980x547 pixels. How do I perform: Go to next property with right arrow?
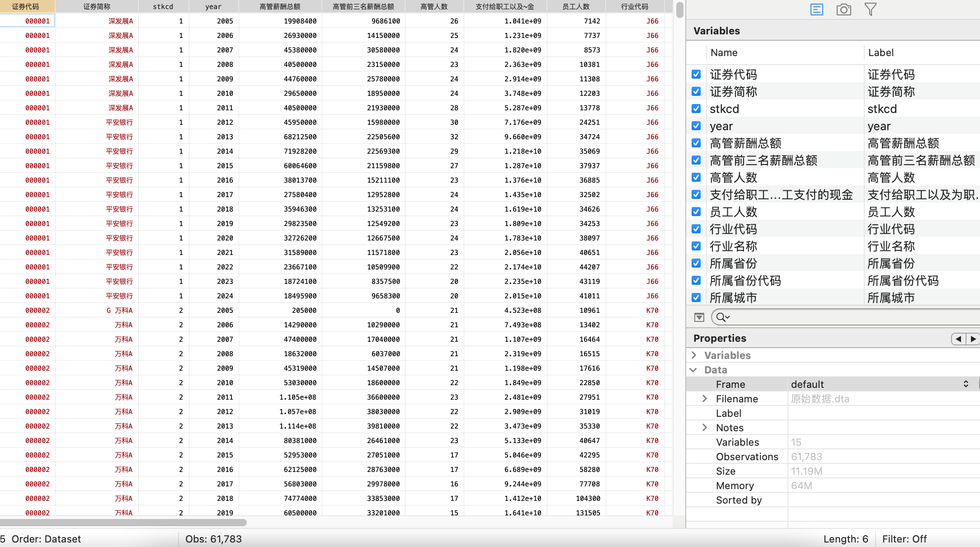point(973,339)
